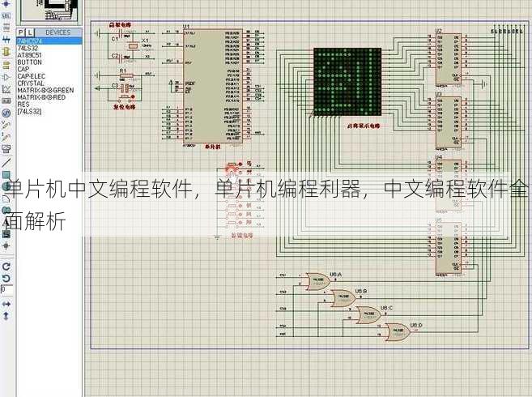This screenshot has height=397, width=532.
Task: Click the U3 latch chip
Action: (449, 122)
